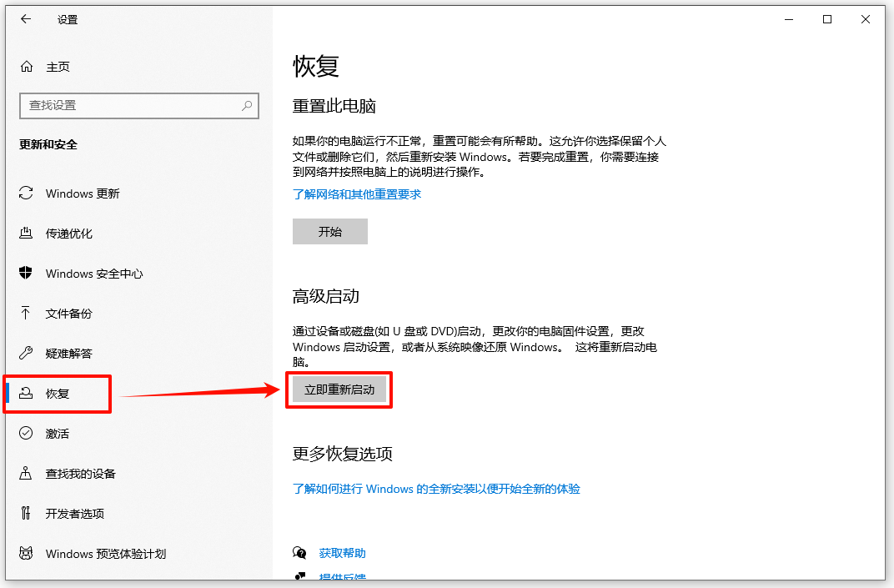Select 传递优化 in the sidebar

tap(72, 233)
